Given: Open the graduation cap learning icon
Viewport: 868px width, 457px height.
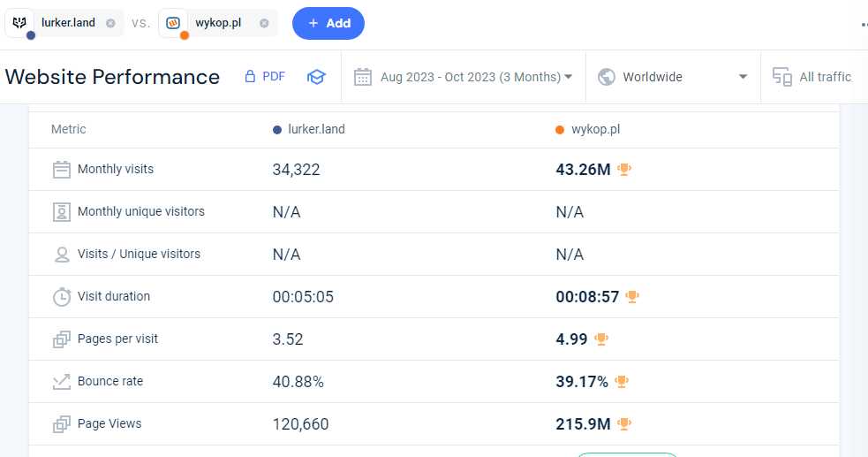Looking at the screenshot, I should point(316,77).
